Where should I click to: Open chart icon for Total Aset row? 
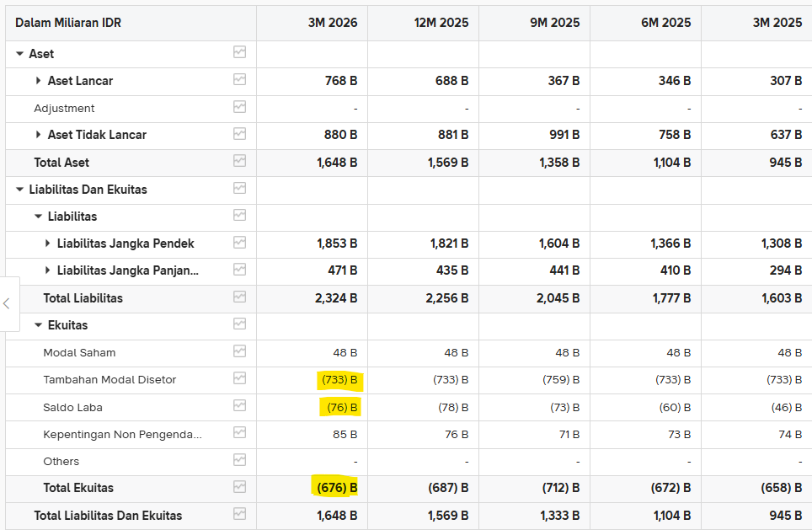coord(239,161)
